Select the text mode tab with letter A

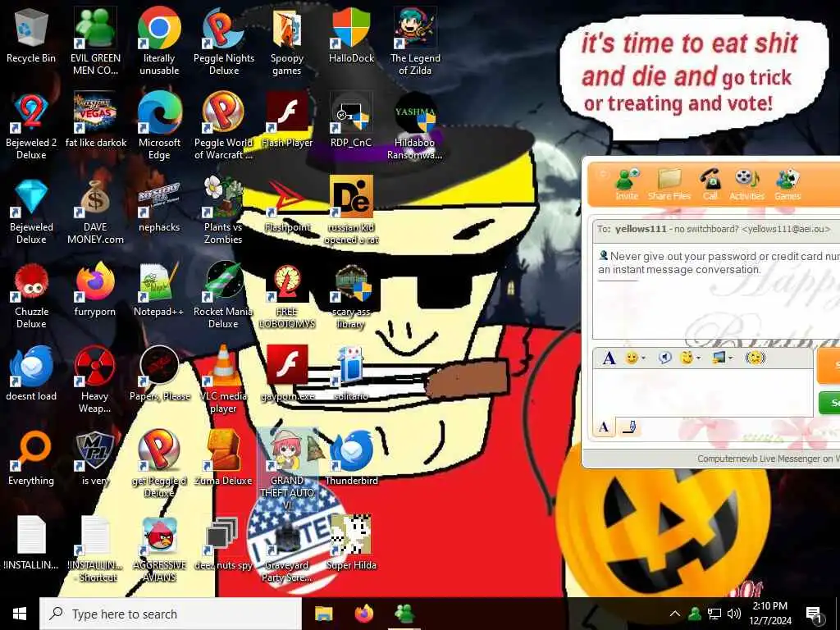click(x=604, y=427)
